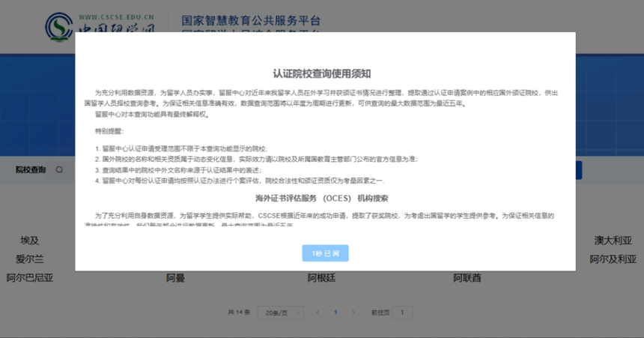Select page number 1 in pagination

(335, 313)
